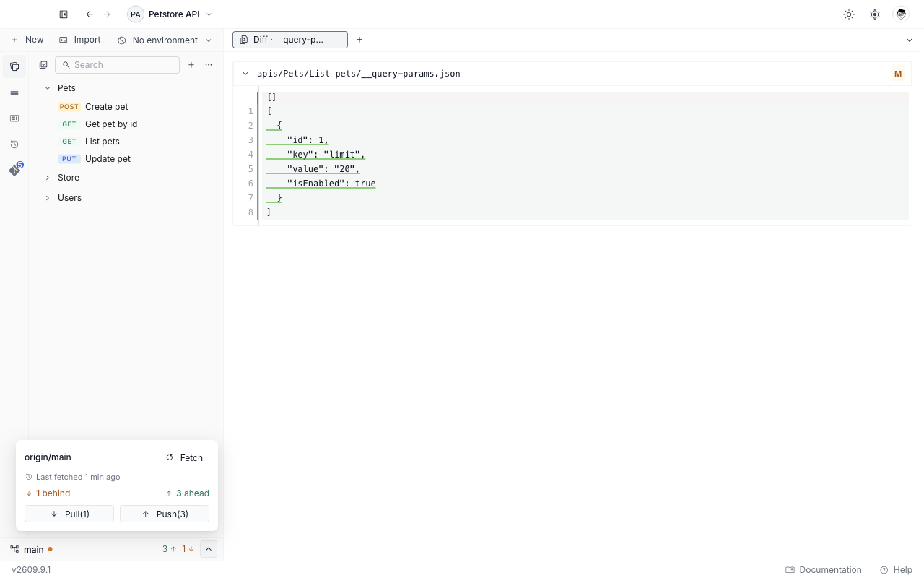Image resolution: width=924 pixels, height=578 pixels.
Task: Add item with plus beside search
Action: (191, 65)
